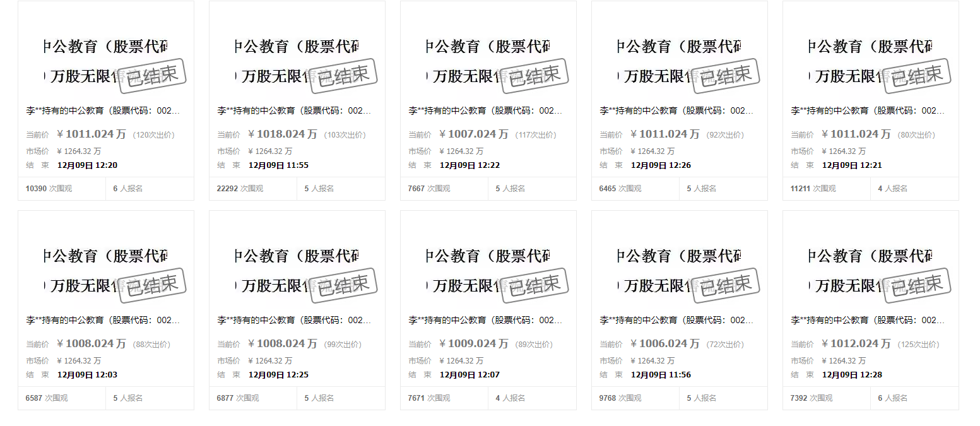Open title link of auction ending 12月09日 12:25

(x=294, y=320)
